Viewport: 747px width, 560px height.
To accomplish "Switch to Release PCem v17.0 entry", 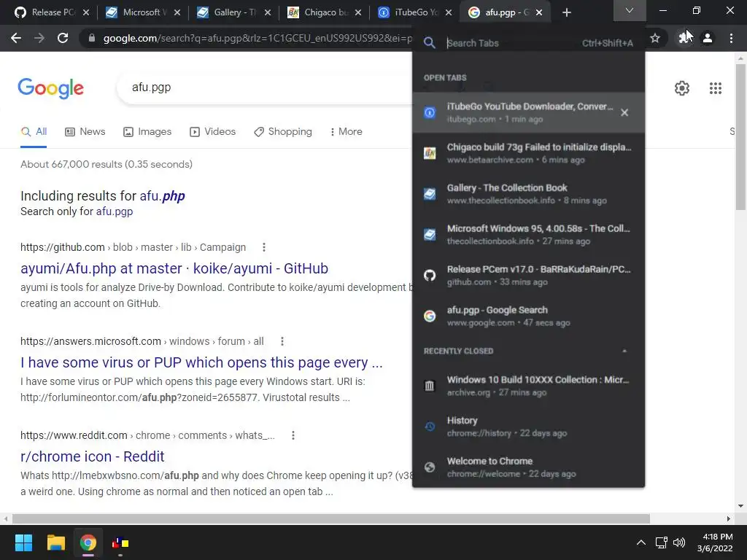I will click(528, 275).
